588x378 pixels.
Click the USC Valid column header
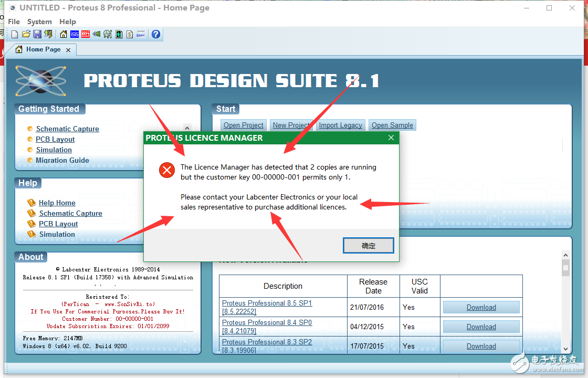[x=419, y=286]
